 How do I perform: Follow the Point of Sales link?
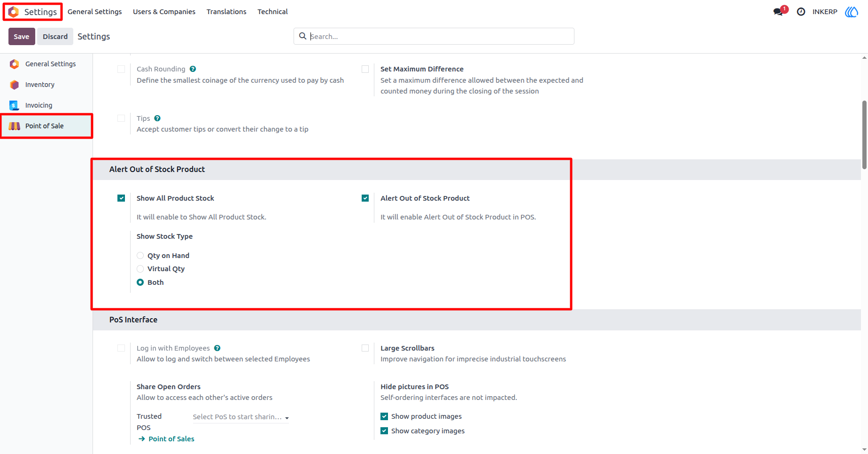[x=171, y=439]
